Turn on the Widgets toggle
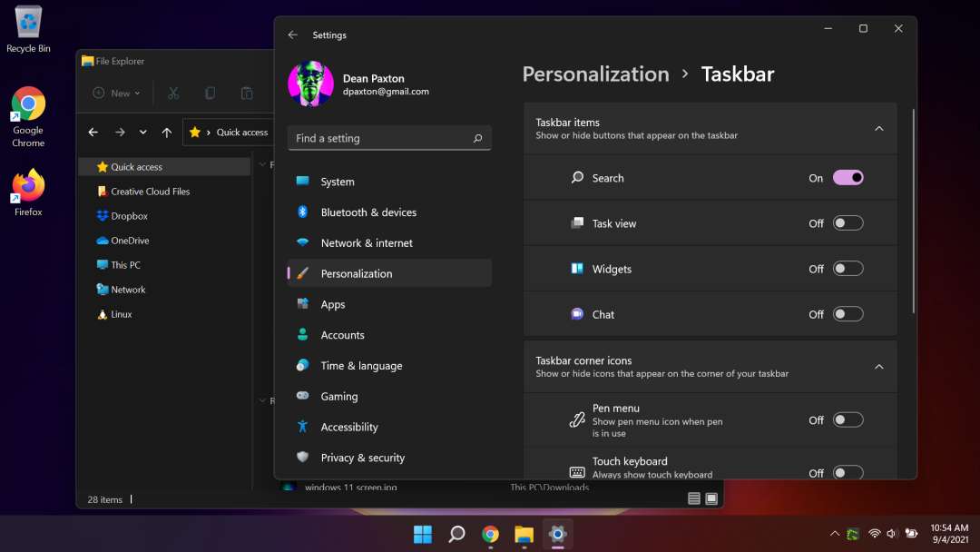This screenshot has width=980, height=552. click(848, 269)
